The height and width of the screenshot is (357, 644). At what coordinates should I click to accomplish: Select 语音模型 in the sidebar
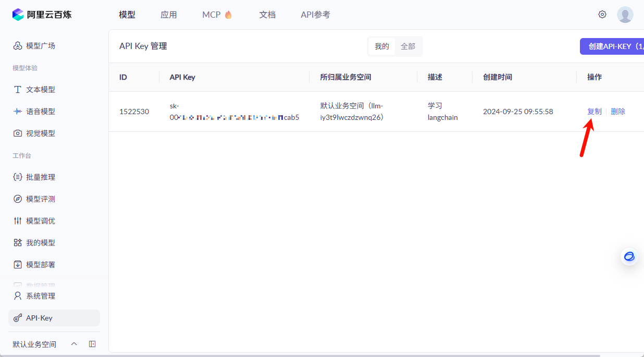point(54,112)
